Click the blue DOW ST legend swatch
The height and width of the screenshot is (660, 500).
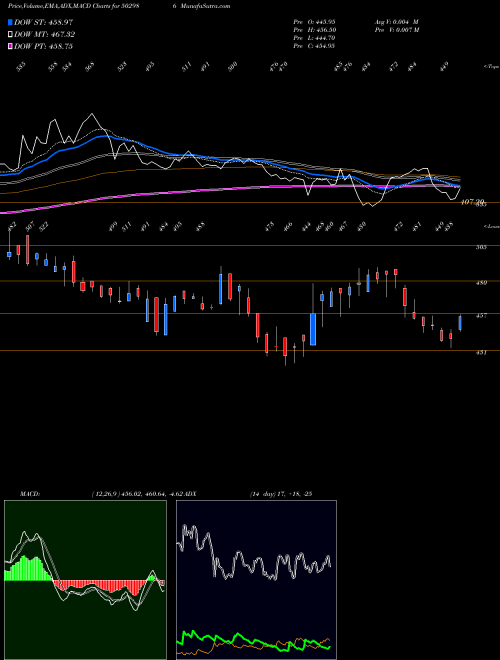click(x=10, y=22)
